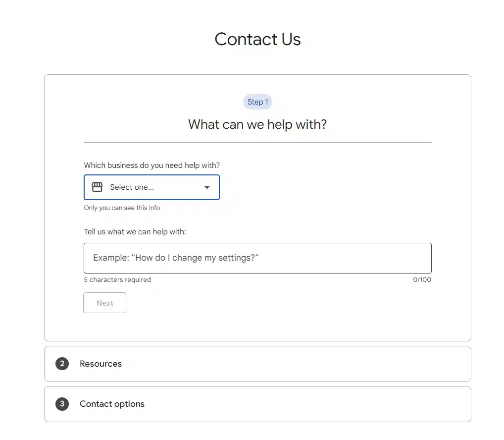Screen dimensions: 504x440
Task: Click the "Only you can see this info" note
Action: (122, 208)
